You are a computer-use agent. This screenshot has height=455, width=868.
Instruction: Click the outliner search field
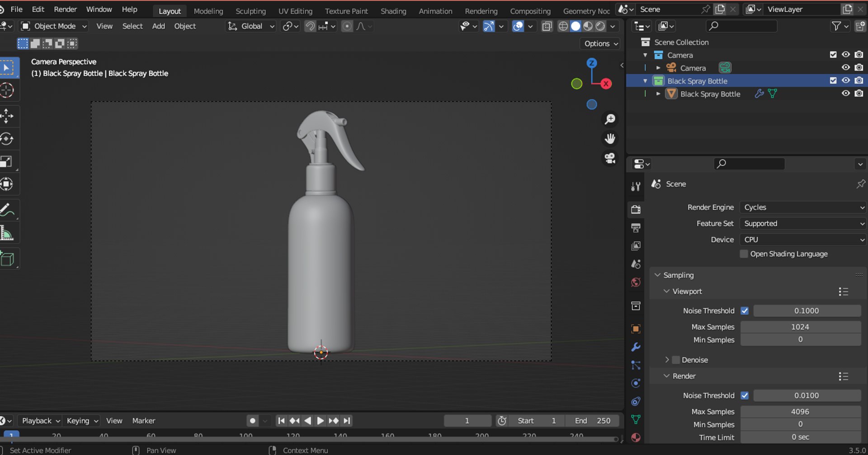point(741,26)
